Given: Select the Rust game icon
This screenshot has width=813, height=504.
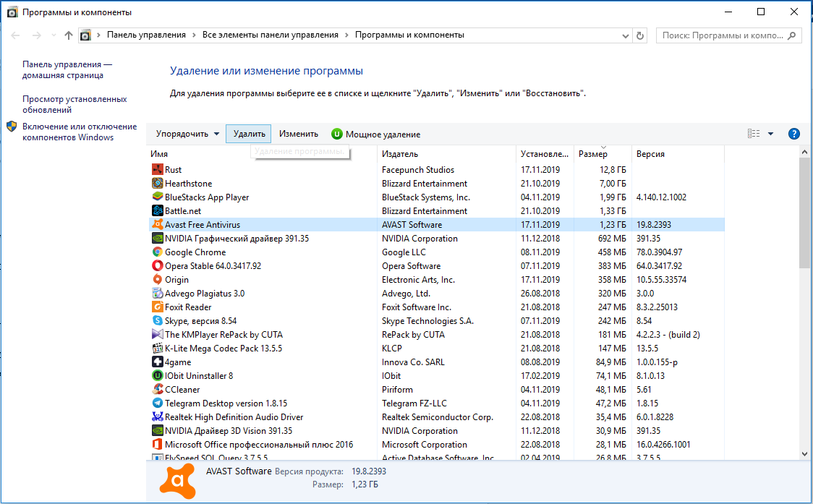Looking at the screenshot, I should coord(157,169).
